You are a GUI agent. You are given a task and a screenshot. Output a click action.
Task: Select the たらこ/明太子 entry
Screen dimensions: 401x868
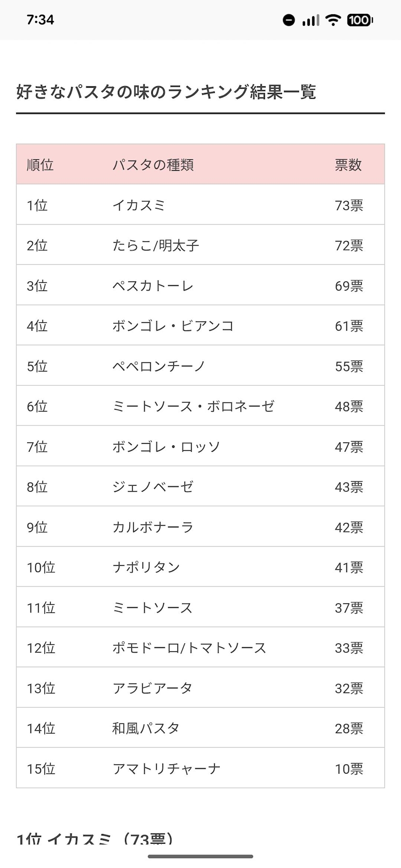click(x=156, y=246)
